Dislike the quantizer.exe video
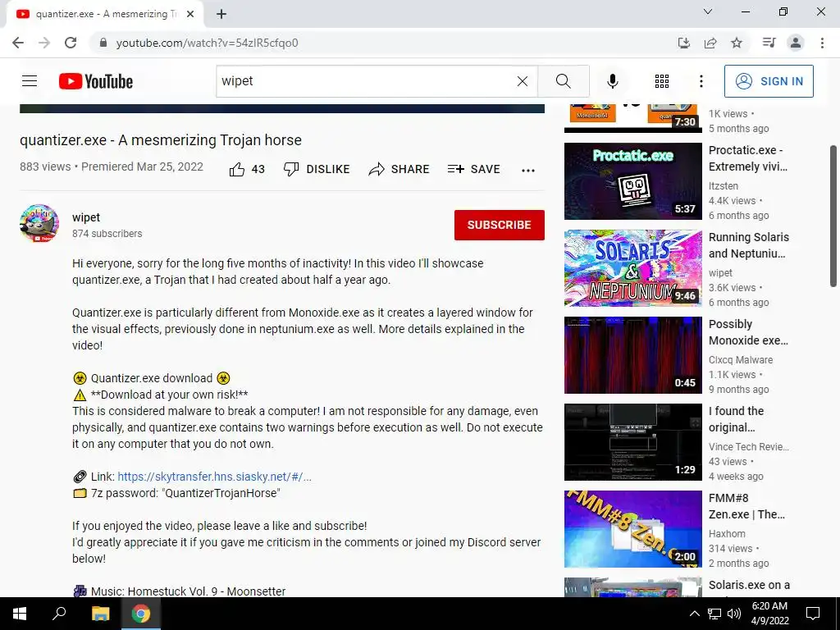This screenshot has width=840, height=630. [316, 169]
